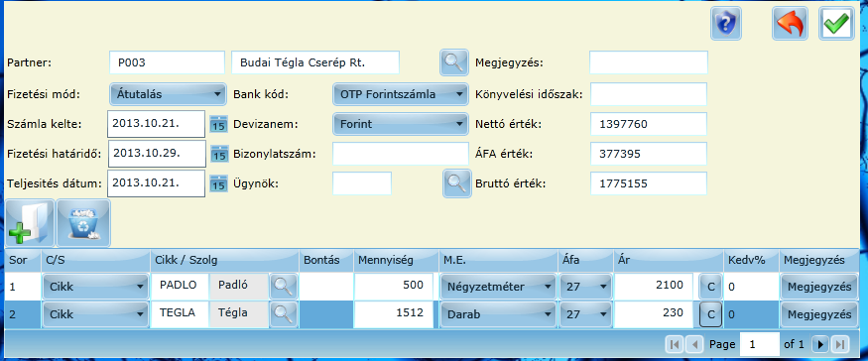Click price field 2100

654,287
